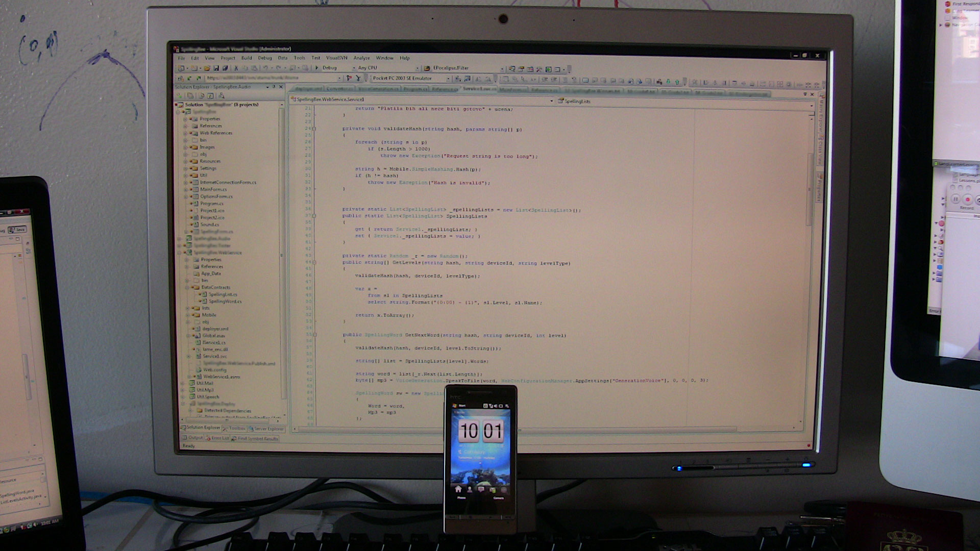
Task: Click the Solution Explorer bottom tab
Action: (201, 428)
